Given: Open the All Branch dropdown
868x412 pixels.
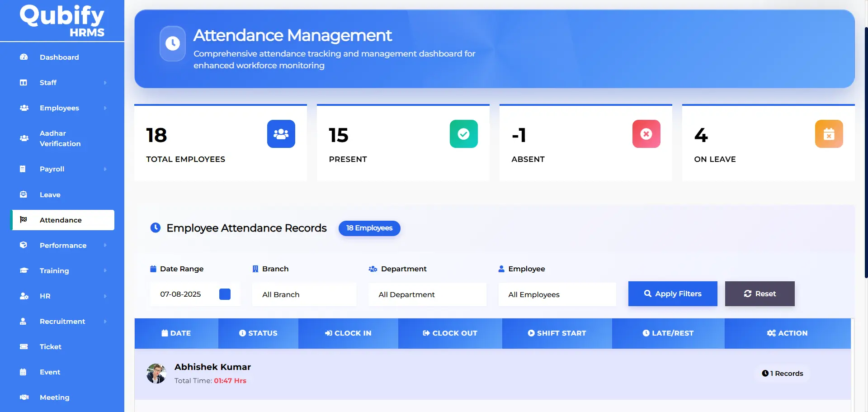Looking at the screenshot, I should 304,294.
